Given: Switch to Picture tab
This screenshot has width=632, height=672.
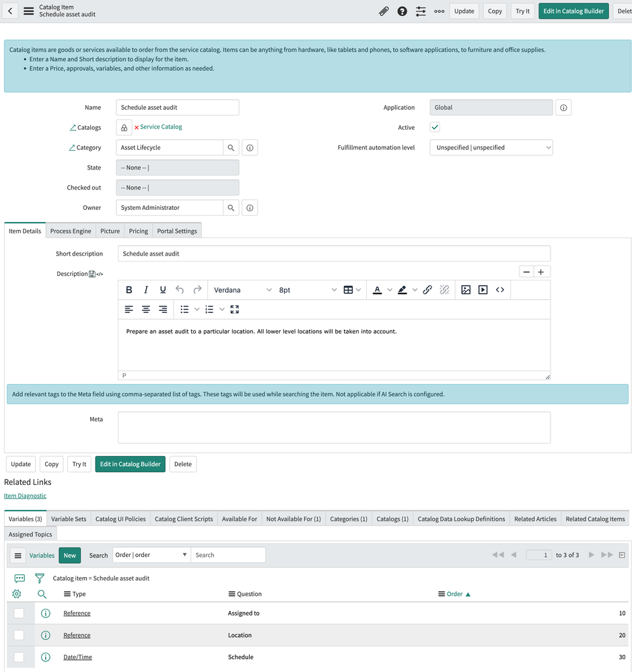Looking at the screenshot, I should tap(110, 231).
